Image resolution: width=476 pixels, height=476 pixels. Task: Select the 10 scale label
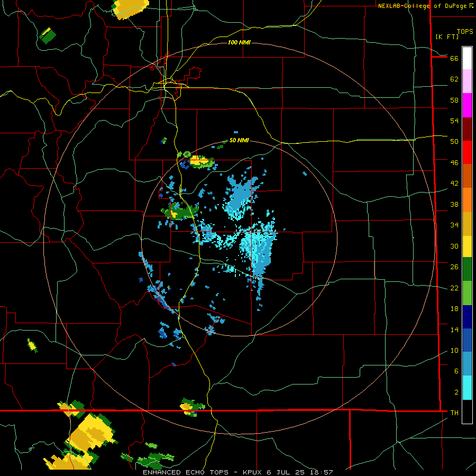tap(454, 350)
